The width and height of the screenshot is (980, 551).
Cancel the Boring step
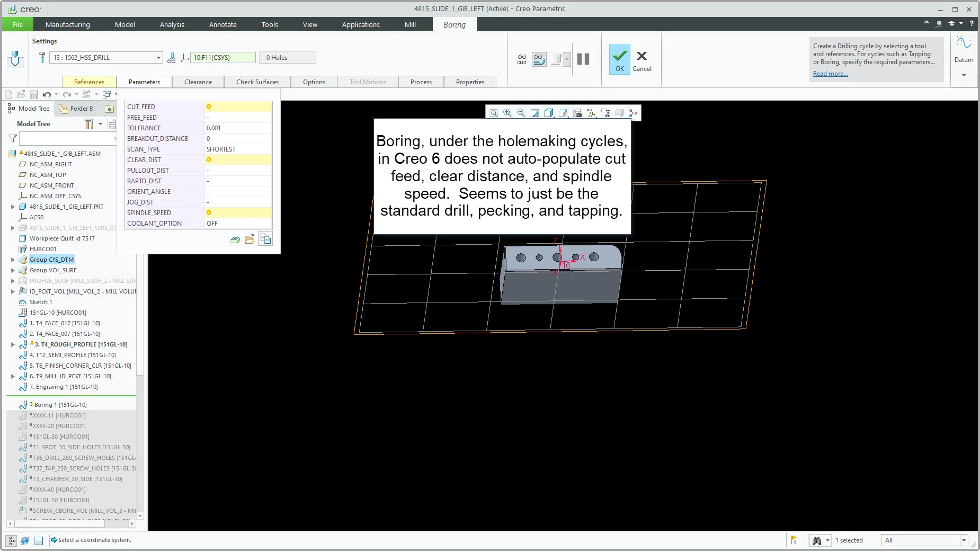(642, 60)
